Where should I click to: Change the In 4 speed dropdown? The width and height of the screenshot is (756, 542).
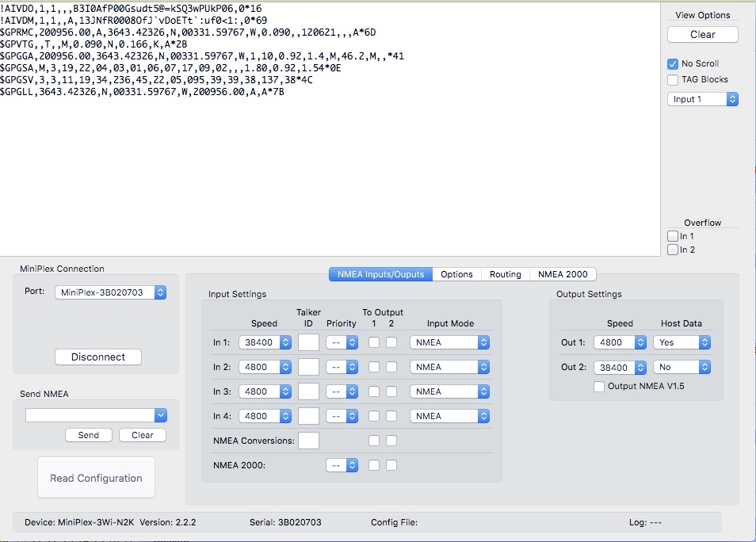[x=265, y=416]
